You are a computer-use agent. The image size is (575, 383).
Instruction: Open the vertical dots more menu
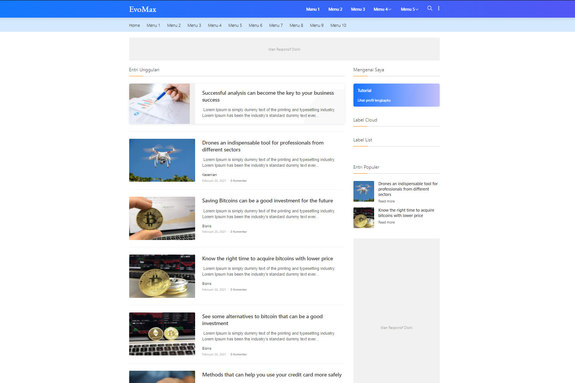(x=439, y=8)
